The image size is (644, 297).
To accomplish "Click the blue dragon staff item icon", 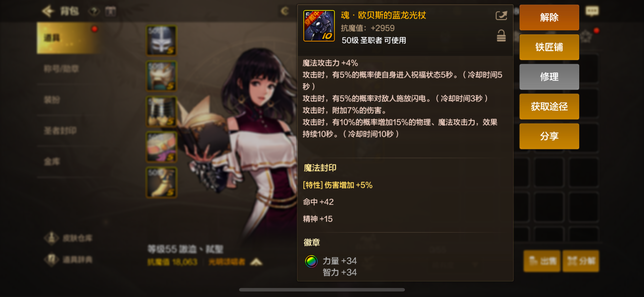I will tap(319, 26).
